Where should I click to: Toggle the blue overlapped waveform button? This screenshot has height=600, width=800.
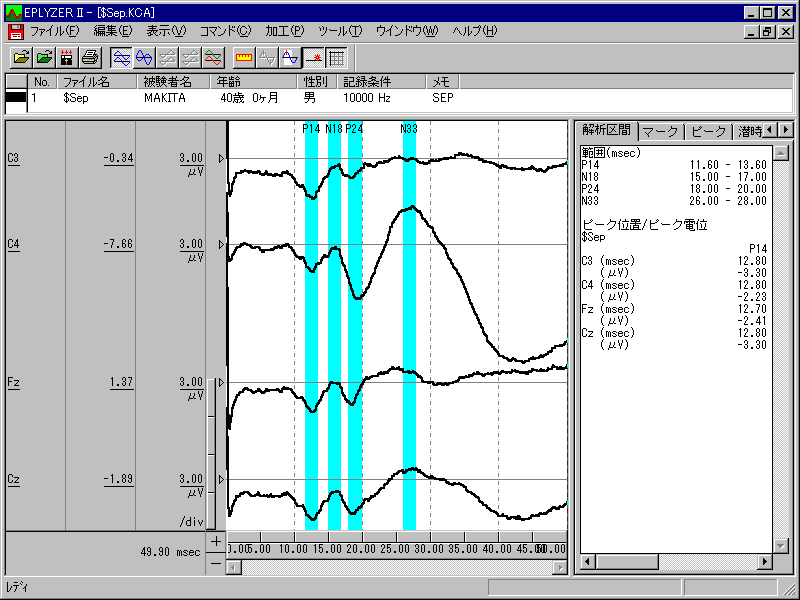click(x=144, y=57)
